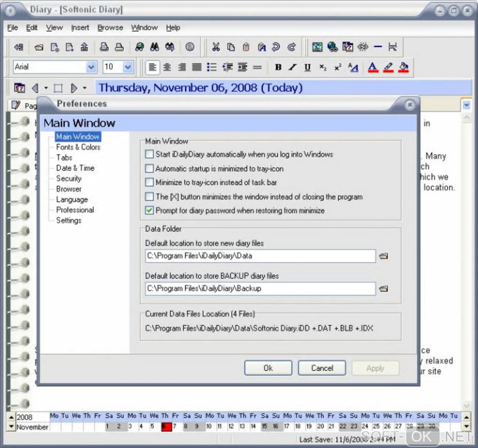The image size is (478, 448).
Task: Center align text
Action: (x=167, y=67)
